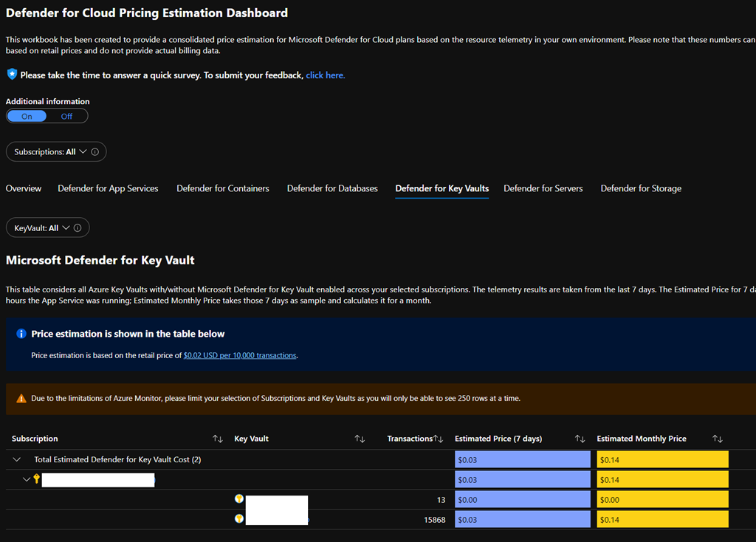Image resolution: width=756 pixels, height=542 pixels.
Task: Switch to Defender for Servers tab
Action: 543,188
